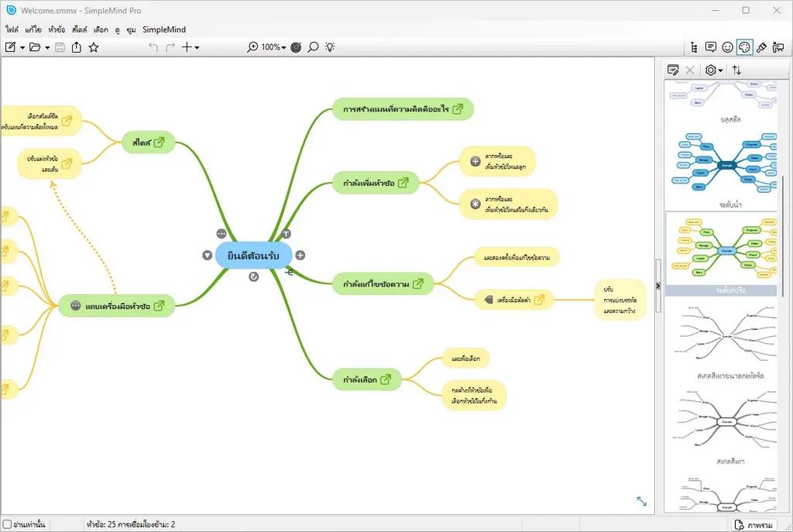Click the plus handle right of central topic

click(300, 256)
